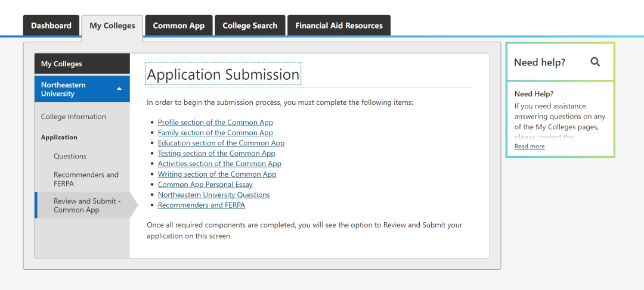Visit Activities section of the Common App link

(x=219, y=164)
